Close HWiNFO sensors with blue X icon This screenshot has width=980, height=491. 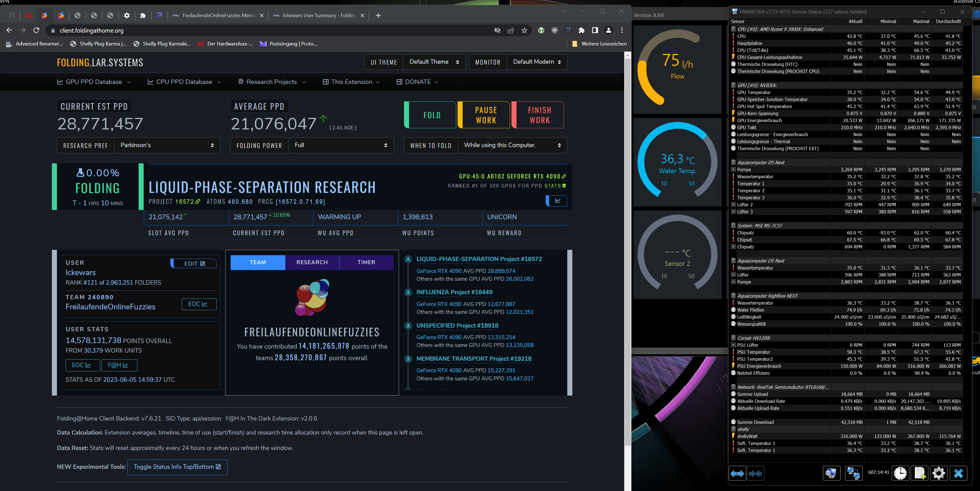tap(958, 474)
